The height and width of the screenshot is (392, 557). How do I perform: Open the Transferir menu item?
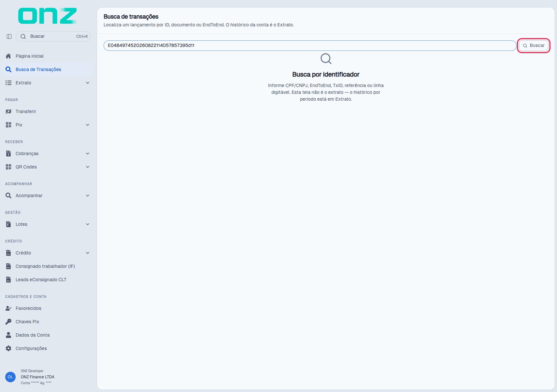[x=48, y=111]
